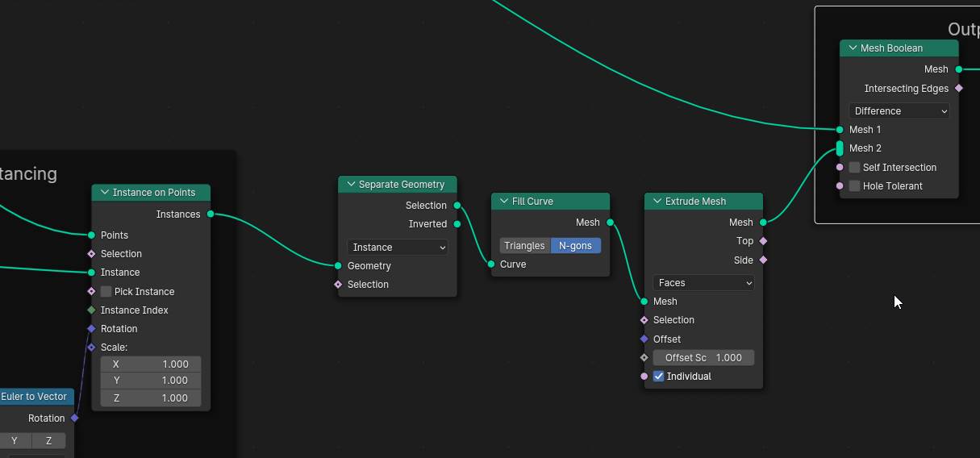
Task: Open the Difference operation dropdown
Action: pyautogui.click(x=899, y=111)
